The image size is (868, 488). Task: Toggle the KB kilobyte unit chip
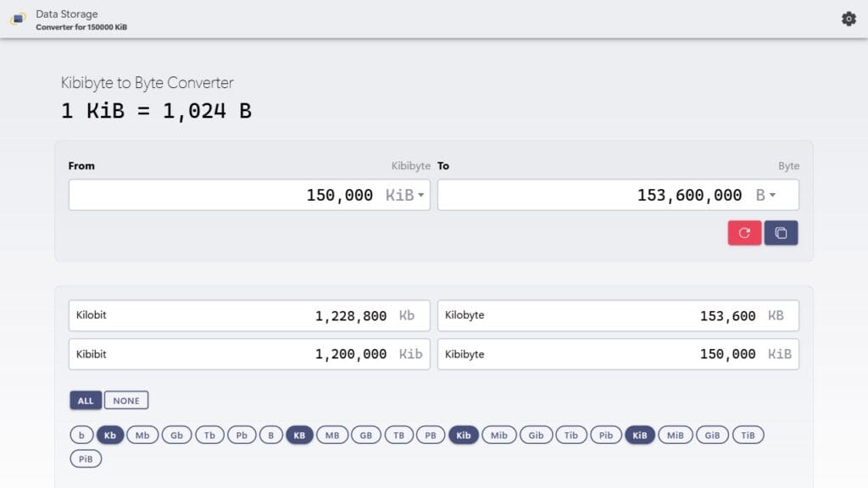[299, 435]
